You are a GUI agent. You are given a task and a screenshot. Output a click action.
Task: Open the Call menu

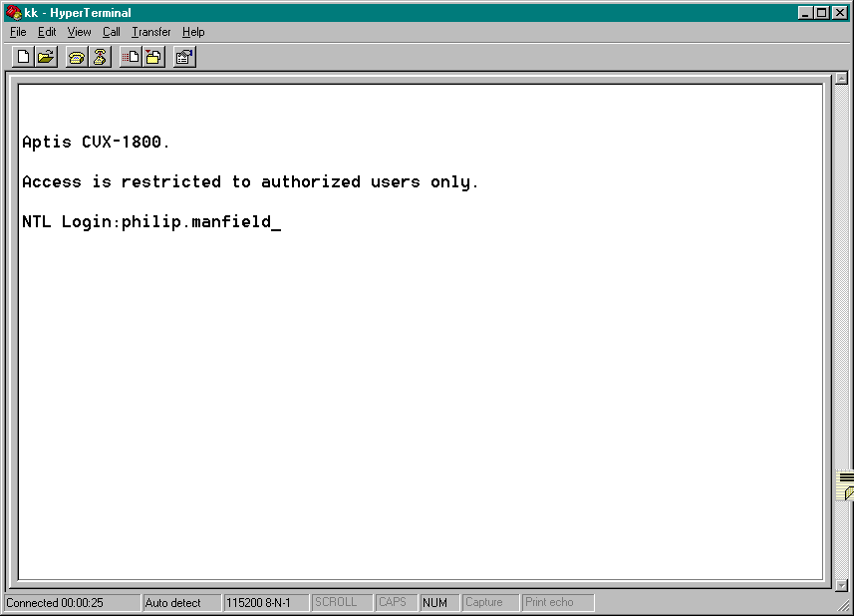(x=111, y=32)
